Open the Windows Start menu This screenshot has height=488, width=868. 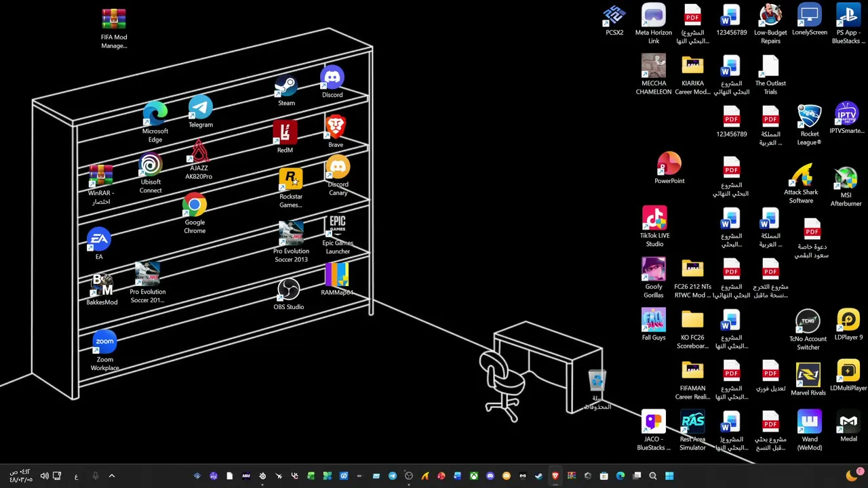[669, 476]
